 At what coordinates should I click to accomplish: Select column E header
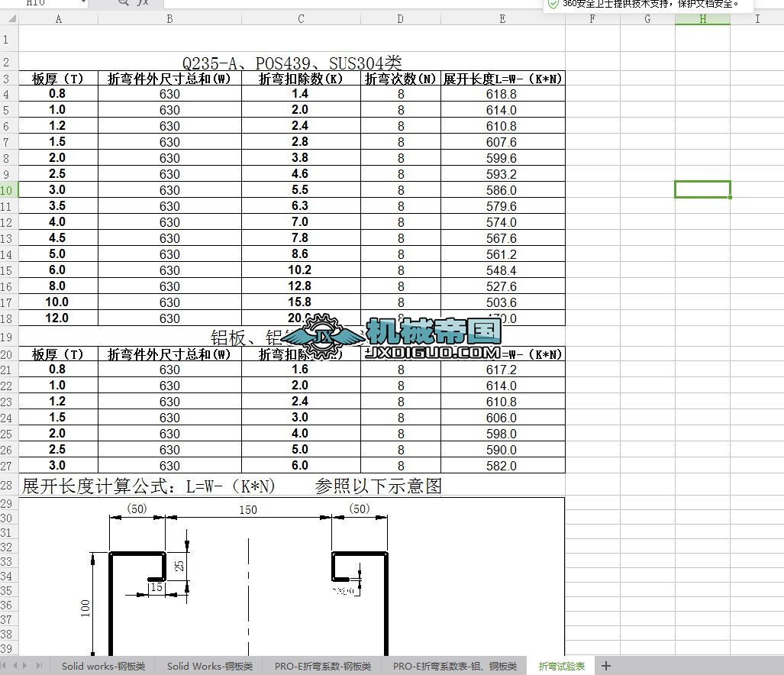(502, 19)
